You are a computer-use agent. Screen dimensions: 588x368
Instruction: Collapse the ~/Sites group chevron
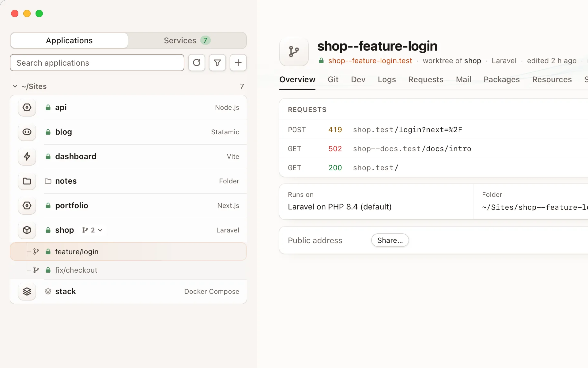point(15,86)
